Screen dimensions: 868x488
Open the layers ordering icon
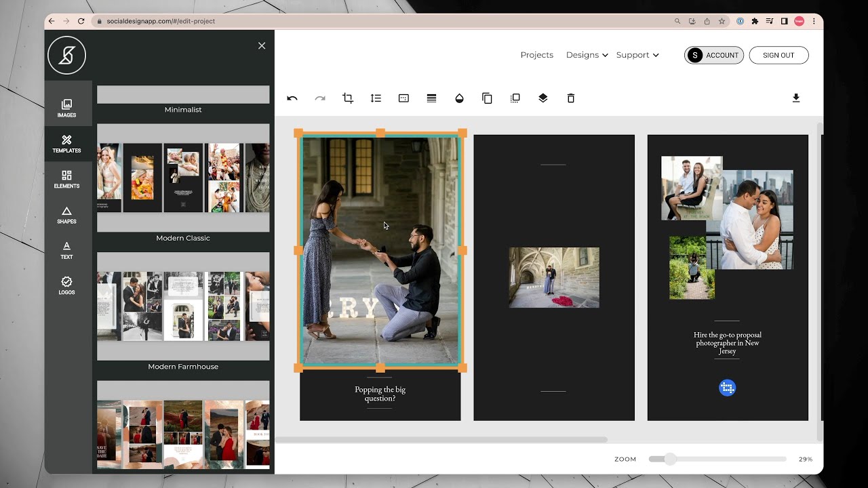[542, 98]
